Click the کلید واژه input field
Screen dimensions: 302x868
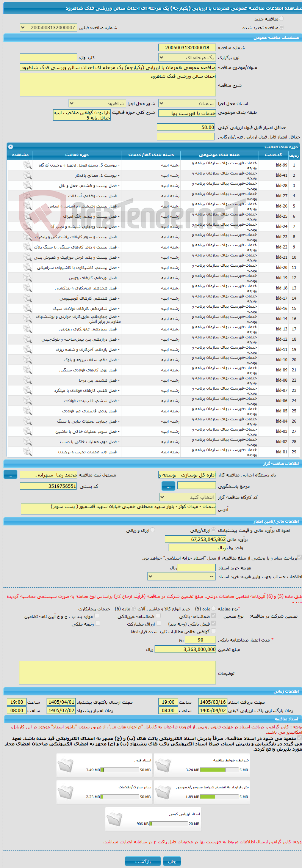pyautogui.click(x=49, y=57)
